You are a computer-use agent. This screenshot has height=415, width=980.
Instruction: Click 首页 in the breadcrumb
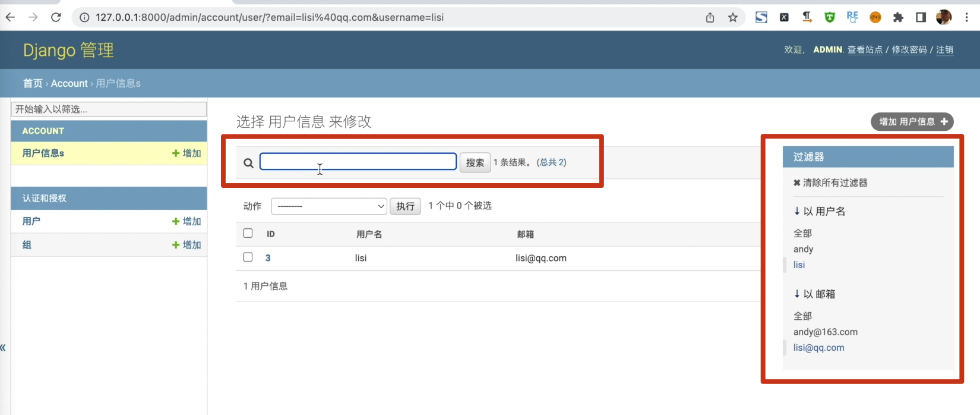click(x=33, y=83)
